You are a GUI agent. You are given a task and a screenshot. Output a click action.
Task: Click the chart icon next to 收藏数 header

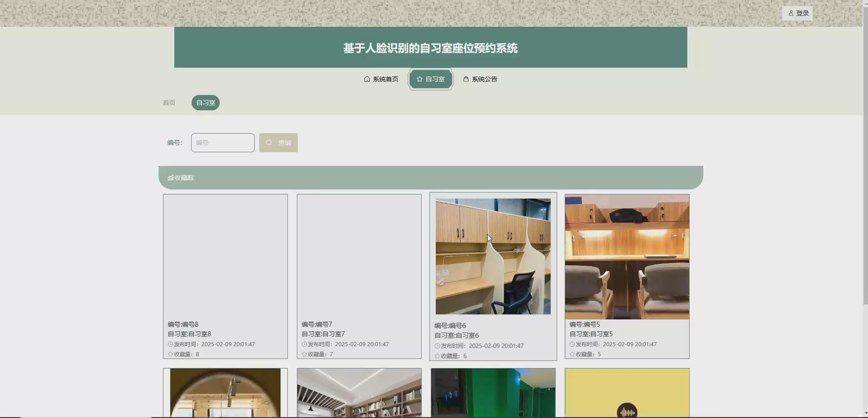170,177
